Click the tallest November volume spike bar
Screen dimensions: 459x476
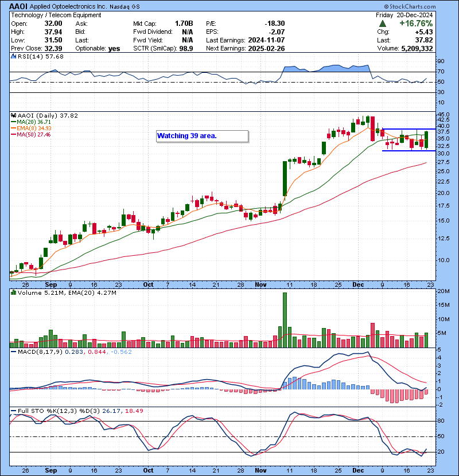click(285, 320)
